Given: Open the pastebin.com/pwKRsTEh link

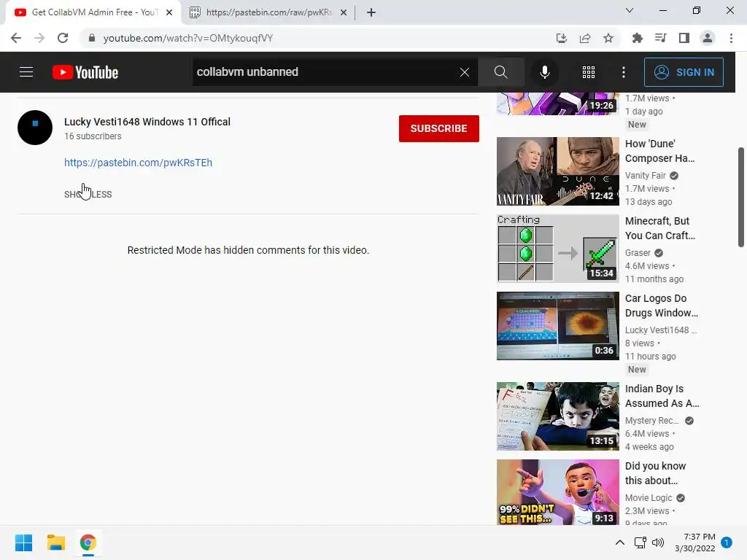Looking at the screenshot, I should click(x=138, y=163).
